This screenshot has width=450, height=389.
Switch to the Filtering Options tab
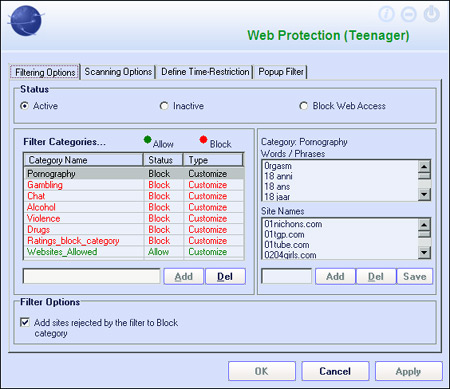point(45,72)
